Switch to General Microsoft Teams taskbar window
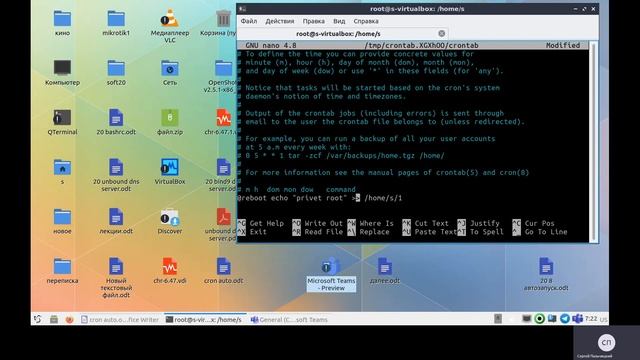This screenshot has width=640, height=360. tap(289, 320)
